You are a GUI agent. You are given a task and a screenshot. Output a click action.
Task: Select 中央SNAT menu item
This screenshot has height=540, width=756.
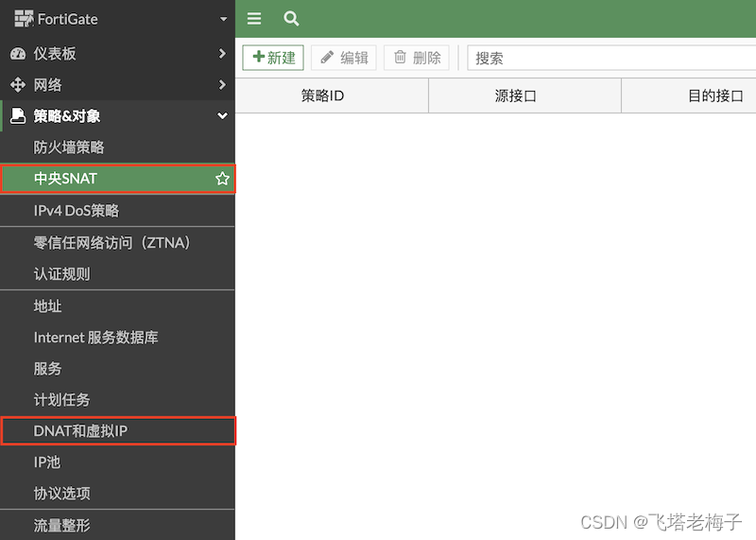click(x=117, y=179)
